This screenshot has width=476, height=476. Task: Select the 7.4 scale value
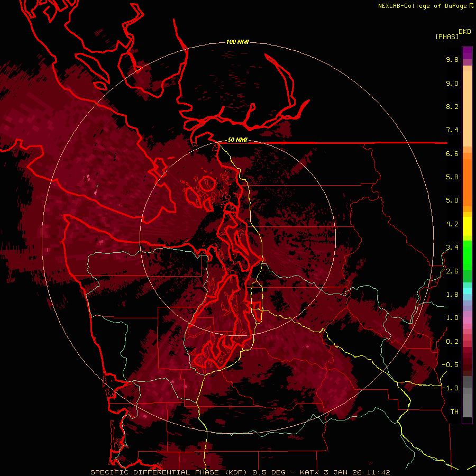click(452, 130)
